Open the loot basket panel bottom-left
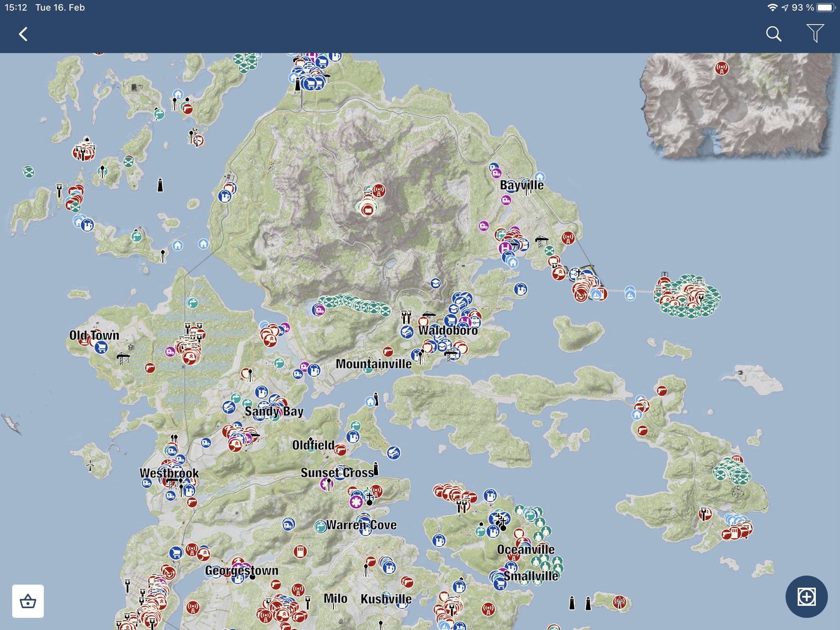The width and height of the screenshot is (840, 630). coord(29,601)
